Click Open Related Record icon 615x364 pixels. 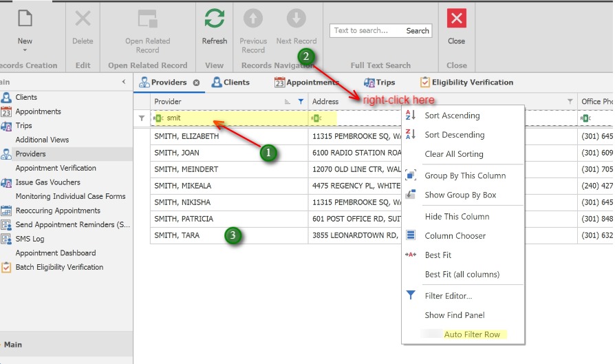point(147,19)
